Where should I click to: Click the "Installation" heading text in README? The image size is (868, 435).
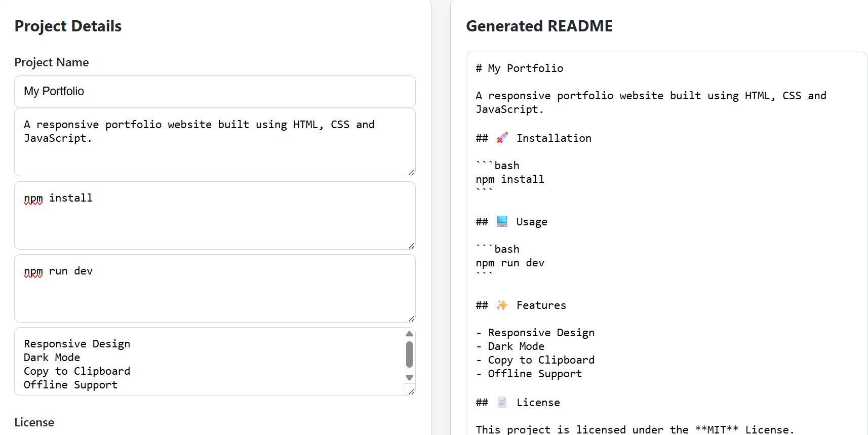click(x=554, y=138)
